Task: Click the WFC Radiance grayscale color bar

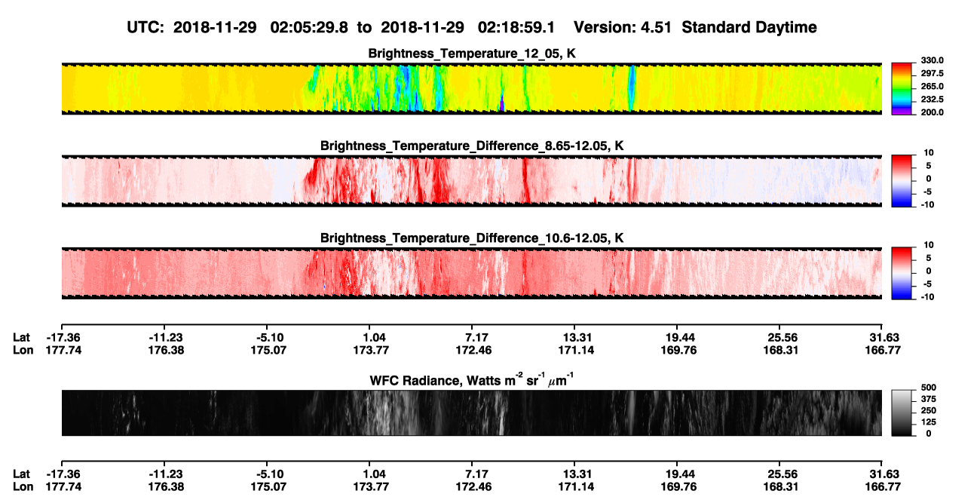Action: [x=901, y=413]
